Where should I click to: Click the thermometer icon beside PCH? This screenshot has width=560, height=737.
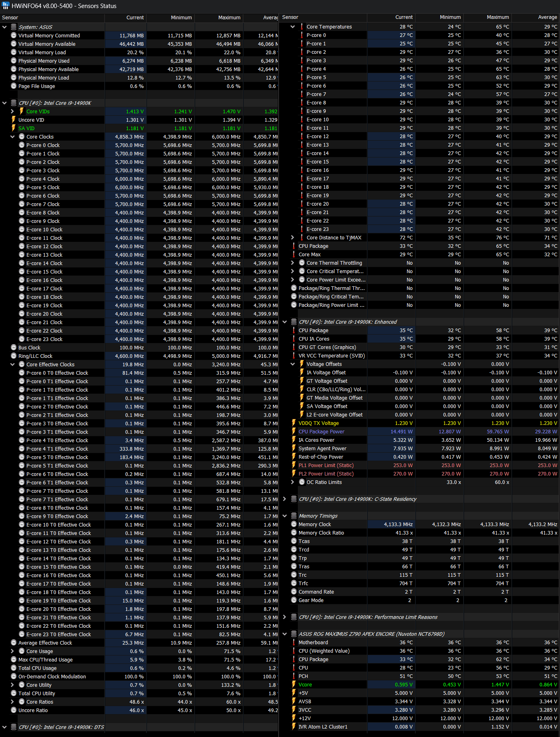pos(294,676)
